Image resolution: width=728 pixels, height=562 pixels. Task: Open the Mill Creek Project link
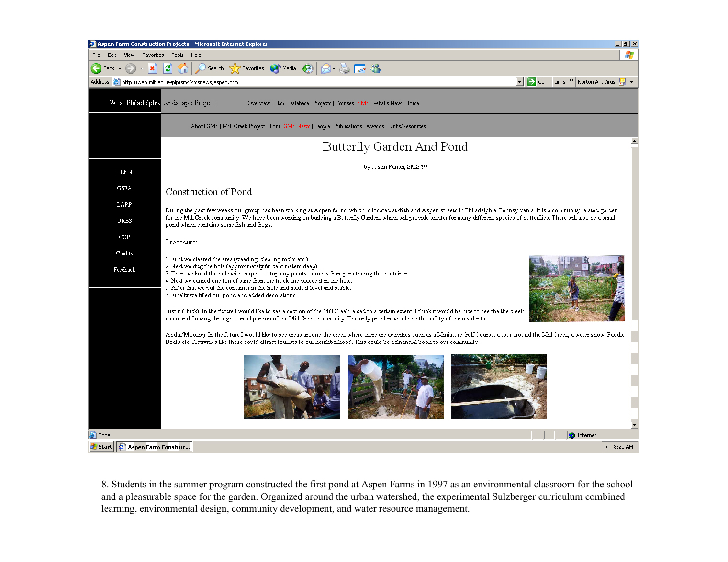click(244, 126)
